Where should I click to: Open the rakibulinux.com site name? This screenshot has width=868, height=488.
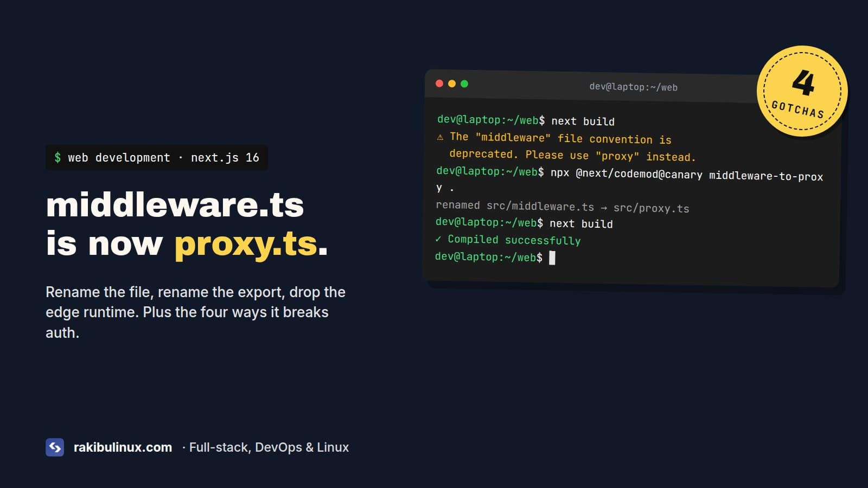click(123, 447)
